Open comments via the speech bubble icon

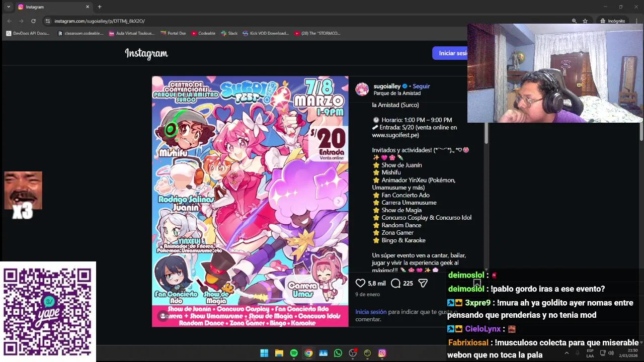395,283
